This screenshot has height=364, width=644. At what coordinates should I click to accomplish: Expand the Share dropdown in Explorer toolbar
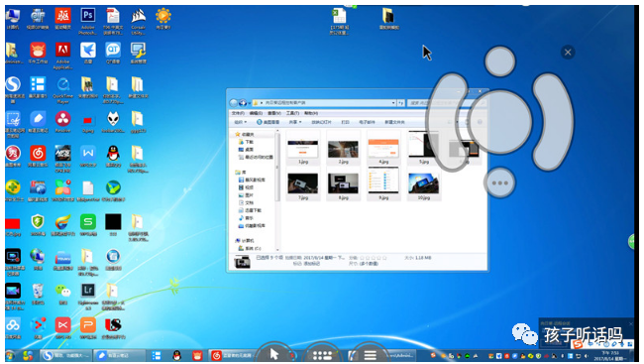tap(294, 122)
